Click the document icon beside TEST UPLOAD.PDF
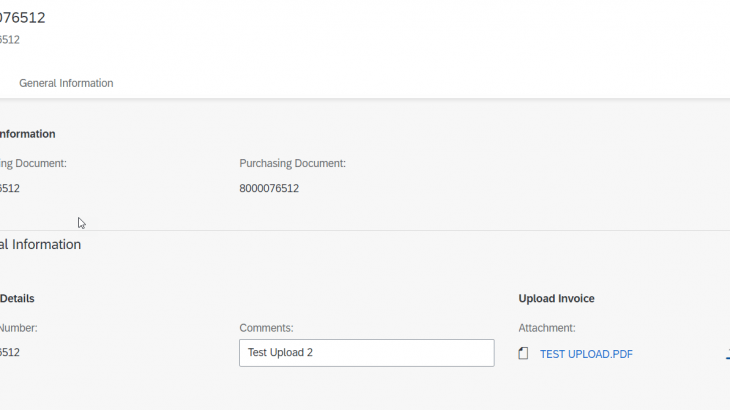Screen dimensions: 730x410 523,354
